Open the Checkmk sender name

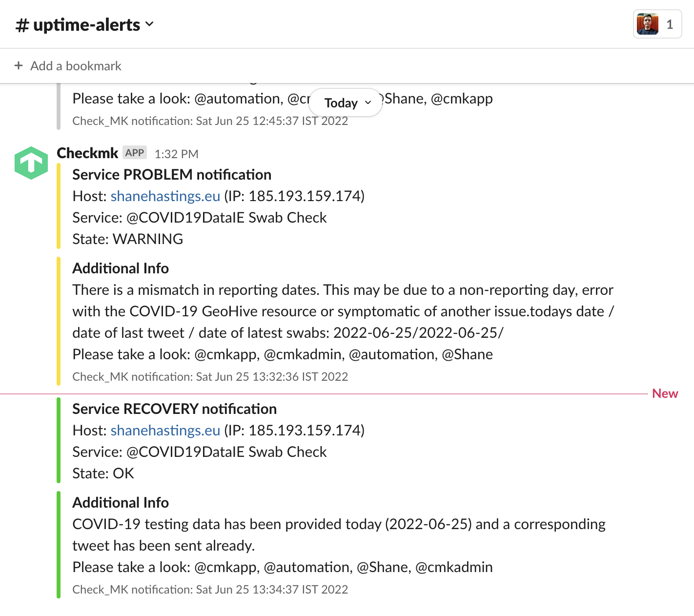click(x=87, y=153)
